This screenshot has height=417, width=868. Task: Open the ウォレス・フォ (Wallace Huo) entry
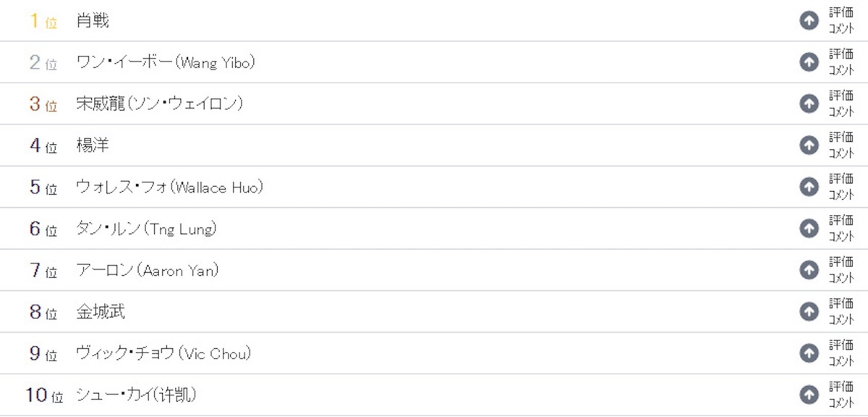point(169,188)
